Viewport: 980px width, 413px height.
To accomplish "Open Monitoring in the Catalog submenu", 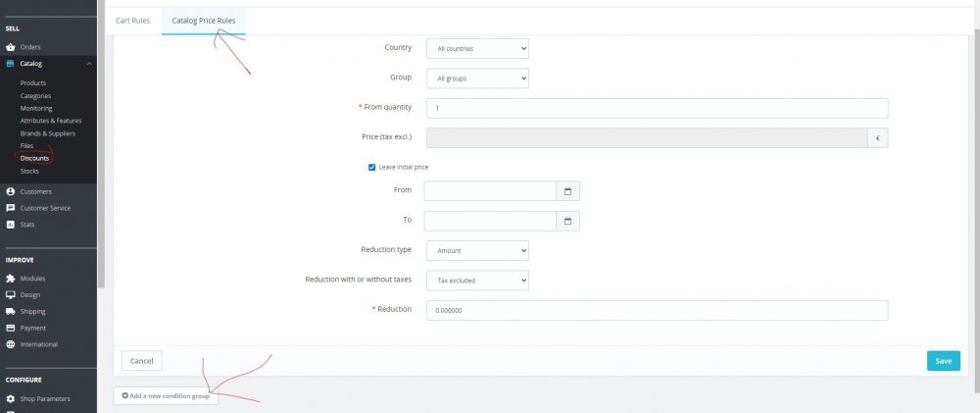I will click(x=36, y=108).
